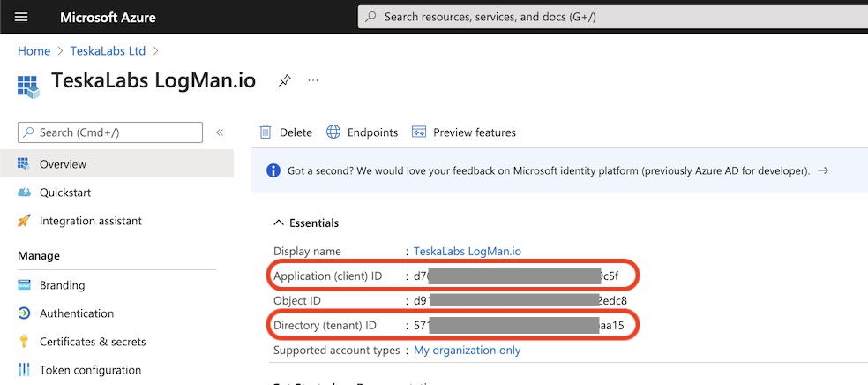The width and height of the screenshot is (868, 385).
Task: Follow the arrow on the feedback banner
Action: tap(823, 170)
